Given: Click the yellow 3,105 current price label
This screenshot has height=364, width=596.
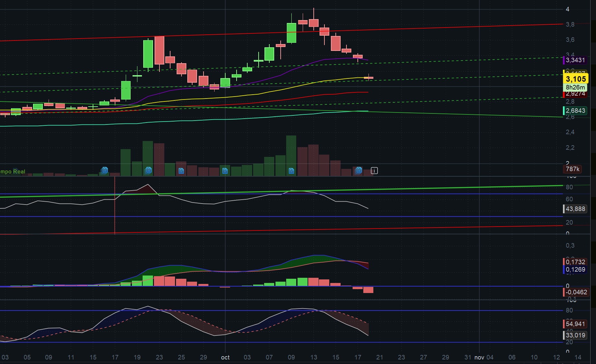Looking at the screenshot, I should [576, 79].
